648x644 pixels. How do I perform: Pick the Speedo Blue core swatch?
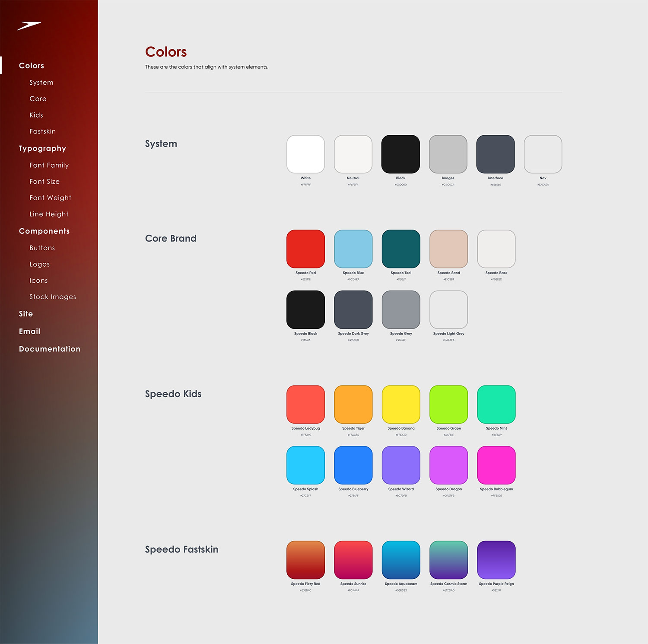353,249
